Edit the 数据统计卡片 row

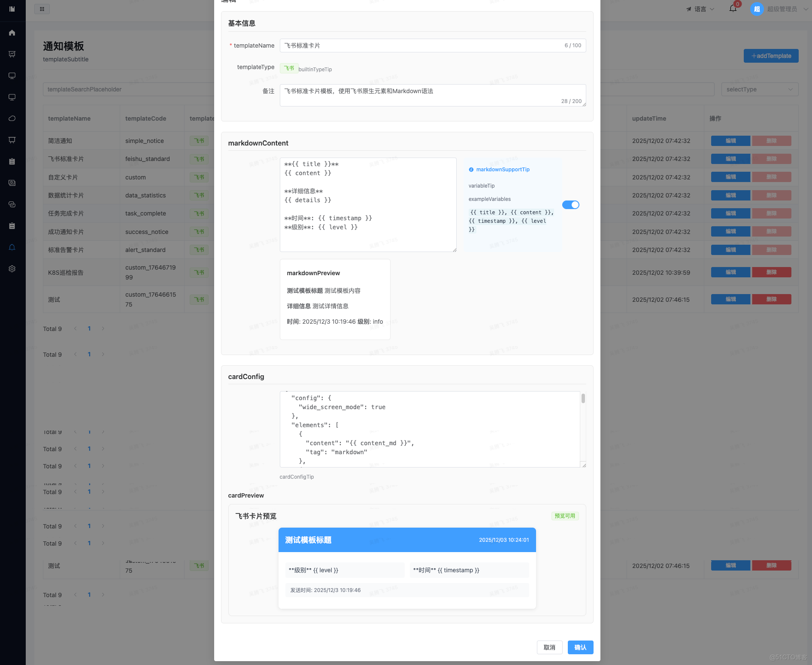(730, 195)
